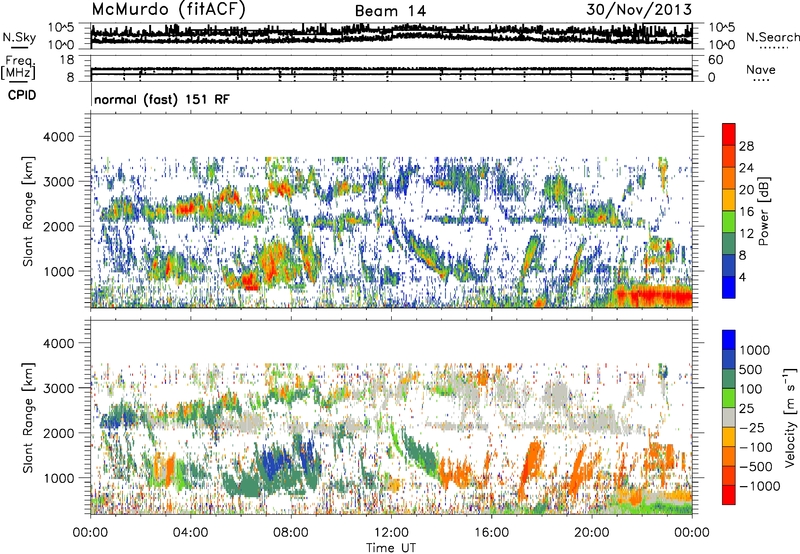Click the '08:00' time axis tick label
Viewport: 800px width, 554px height.
[291, 533]
